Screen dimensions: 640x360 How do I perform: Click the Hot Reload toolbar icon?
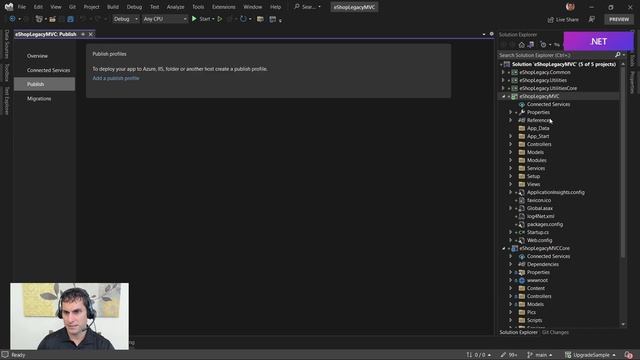coord(243,19)
